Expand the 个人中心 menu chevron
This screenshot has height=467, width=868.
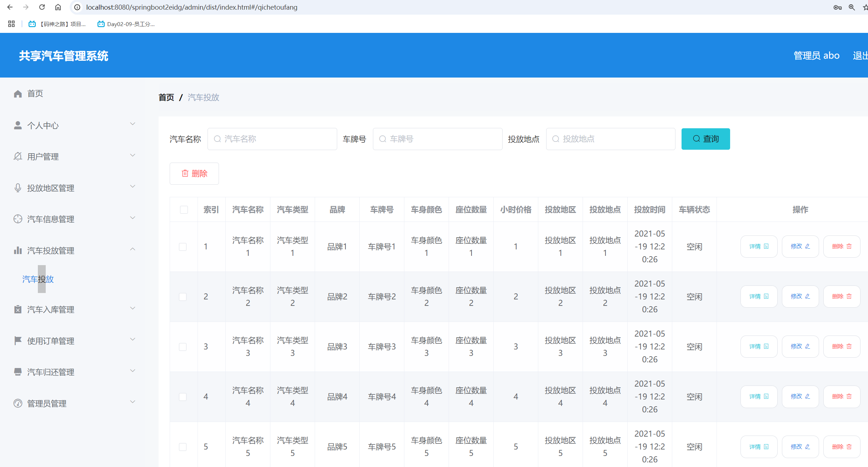click(x=133, y=124)
